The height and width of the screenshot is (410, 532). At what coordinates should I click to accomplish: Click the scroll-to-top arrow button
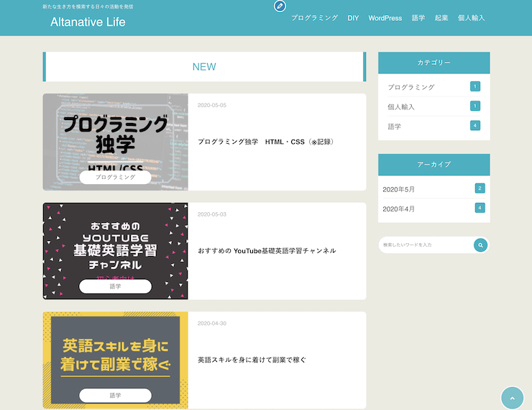coord(512,398)
